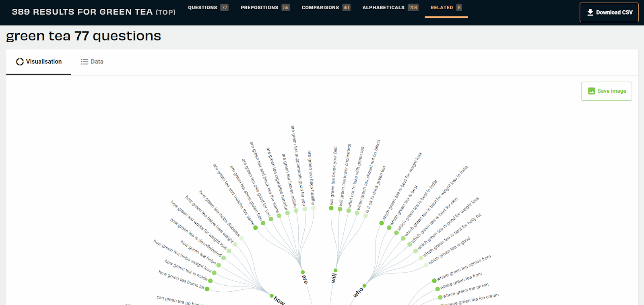
Task: Click 'how green tea burns fat'
Action: 182,279
